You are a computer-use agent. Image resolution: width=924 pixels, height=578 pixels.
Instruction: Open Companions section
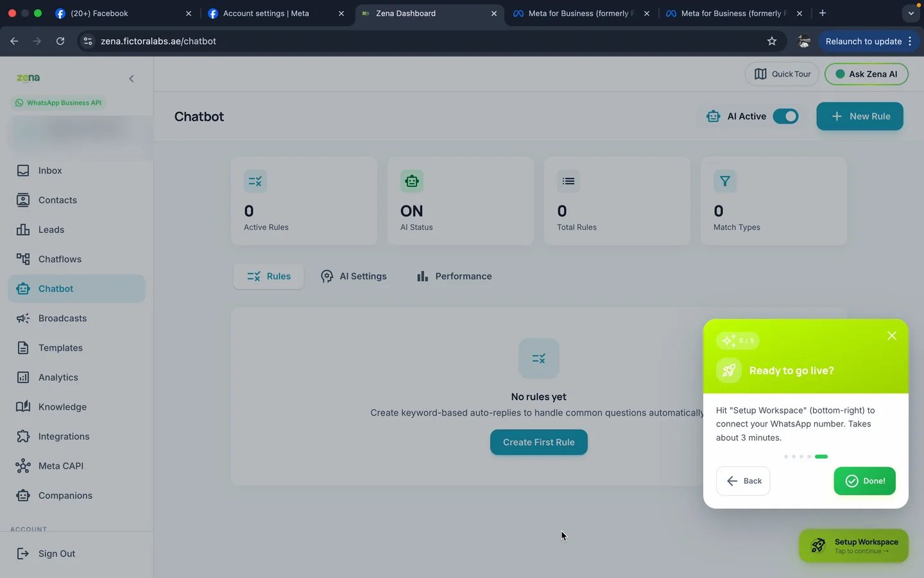pos(76,495)
